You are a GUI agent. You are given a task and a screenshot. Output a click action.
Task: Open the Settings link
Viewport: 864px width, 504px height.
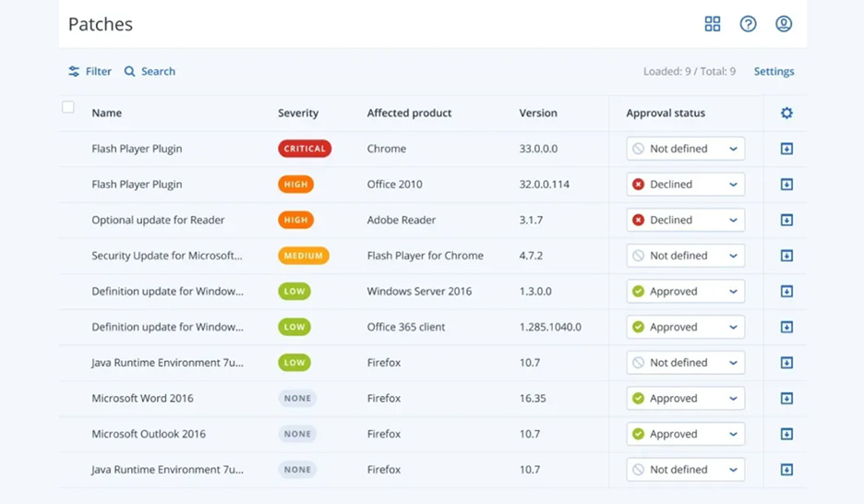click(774, 71)
